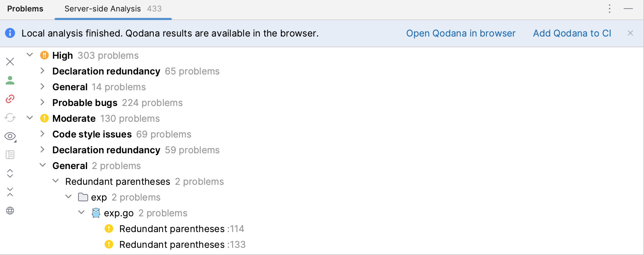Collapse the exp.go file node
Viewport: 644px width, 255px height.
pyautogui.click(x=81, y=213)
